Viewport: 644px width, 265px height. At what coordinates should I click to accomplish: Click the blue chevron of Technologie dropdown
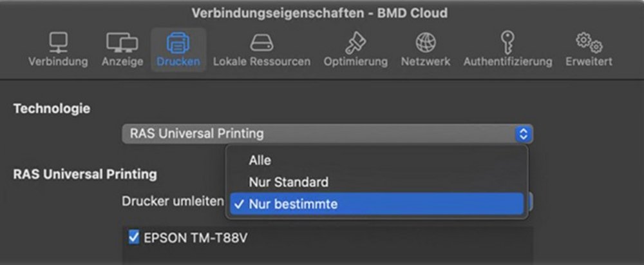point(523,134)
